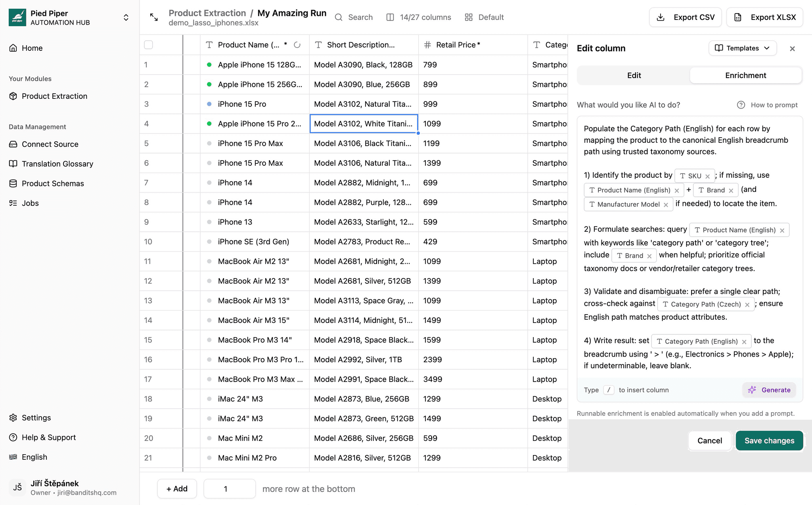Click the Export CSV icon button

tap(660, 17)
